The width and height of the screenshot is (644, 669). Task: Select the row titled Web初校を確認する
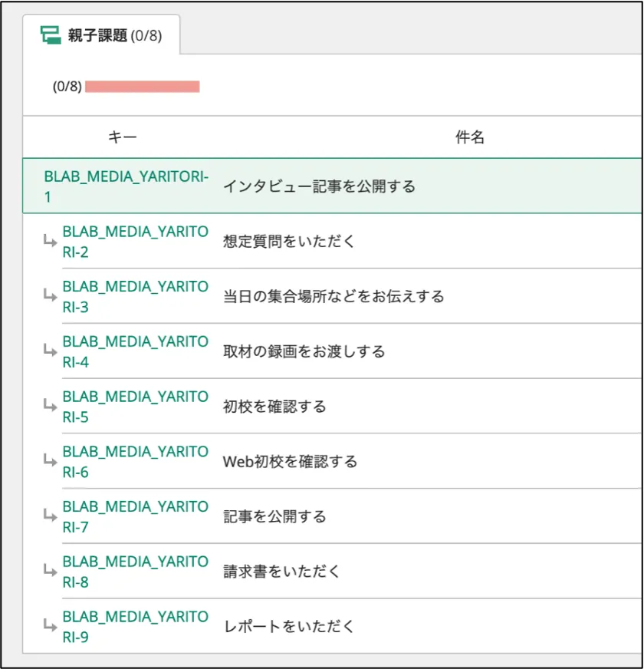352,461
